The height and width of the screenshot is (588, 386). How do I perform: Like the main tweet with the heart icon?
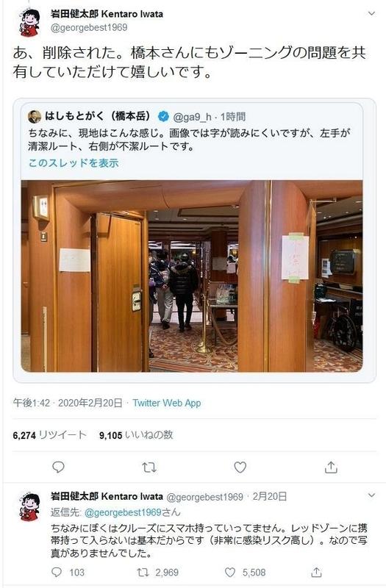click(x=240, y=467)
